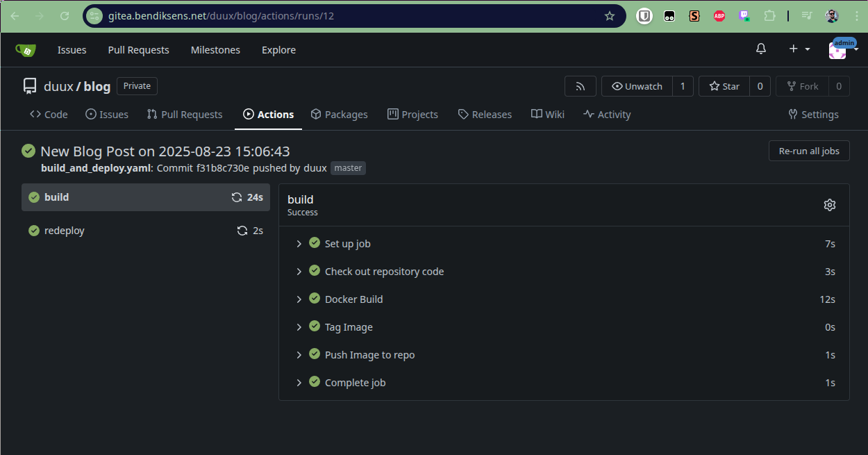Click the pink Twitch-style extension icon

[x=744, y=16]
